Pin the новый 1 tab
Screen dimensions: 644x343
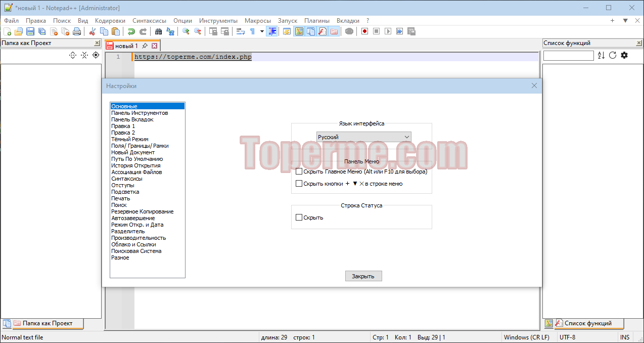[x=145, y=46]
